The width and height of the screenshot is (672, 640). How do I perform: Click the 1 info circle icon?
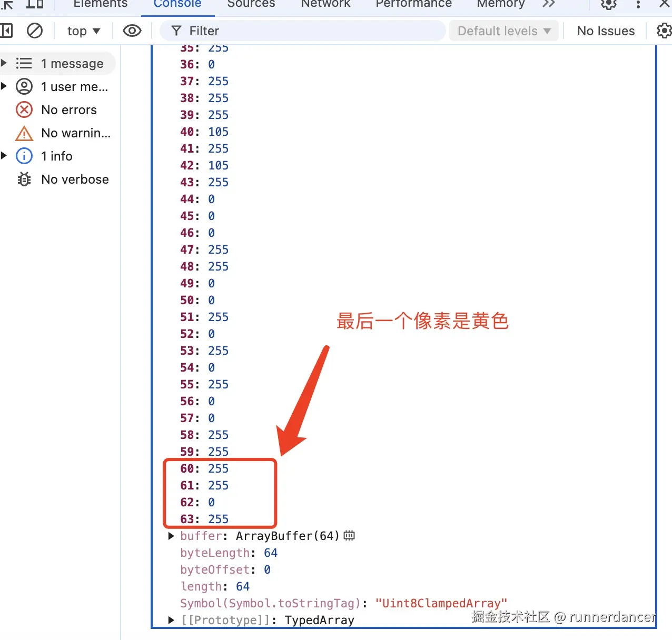pyautogui.click(x=24, y=156)
